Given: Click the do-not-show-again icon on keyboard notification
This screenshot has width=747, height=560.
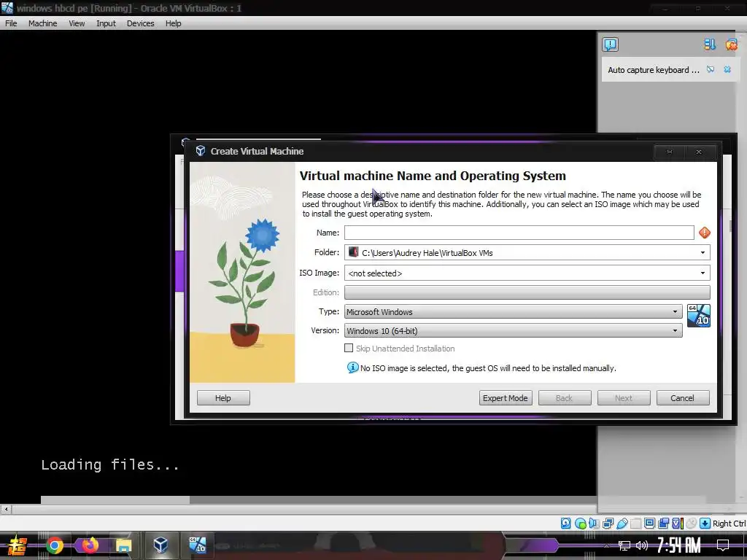Looking at the screenshot, I should point(711,69).
